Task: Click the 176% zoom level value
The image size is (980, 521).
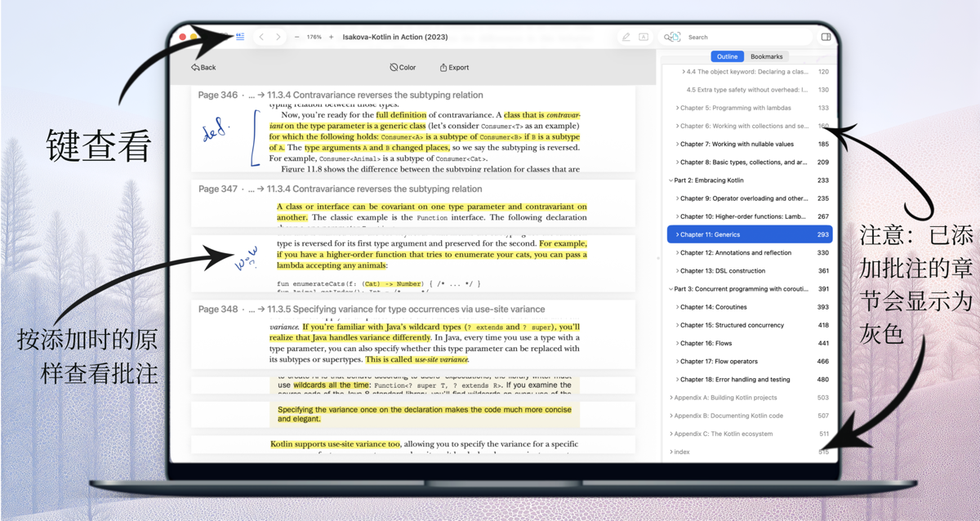Action: pos(314,37)
